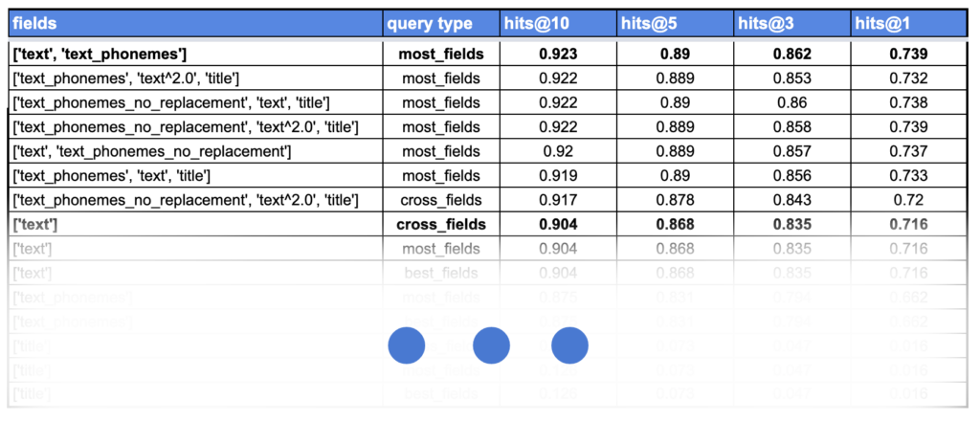
Task: Select the cell with value 0.923
Action: (558, 55)
